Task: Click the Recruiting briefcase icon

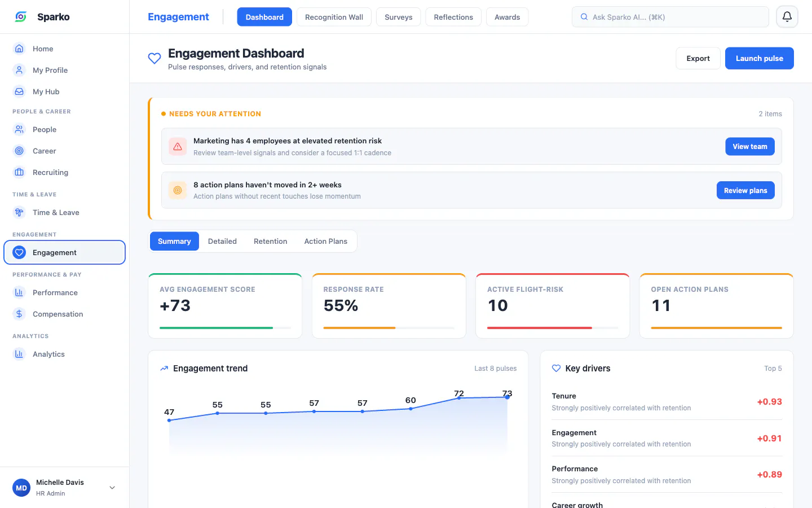Action: coord(19,172)
